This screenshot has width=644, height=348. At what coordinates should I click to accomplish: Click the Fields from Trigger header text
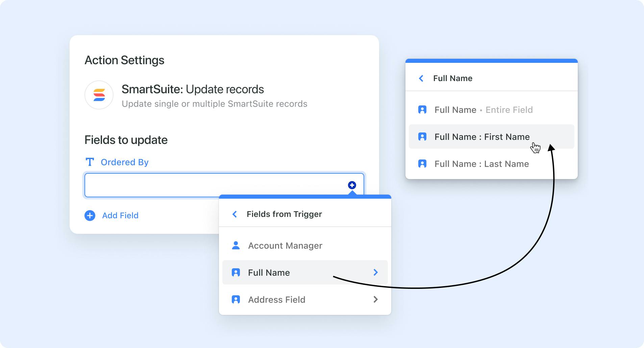click(284, 214)
